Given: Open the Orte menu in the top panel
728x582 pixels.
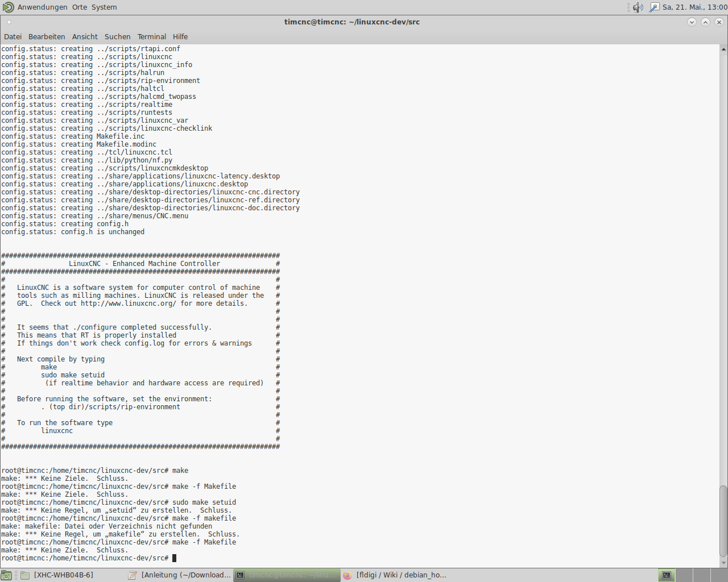Looking at the screenshot, I should coord(79,7).
